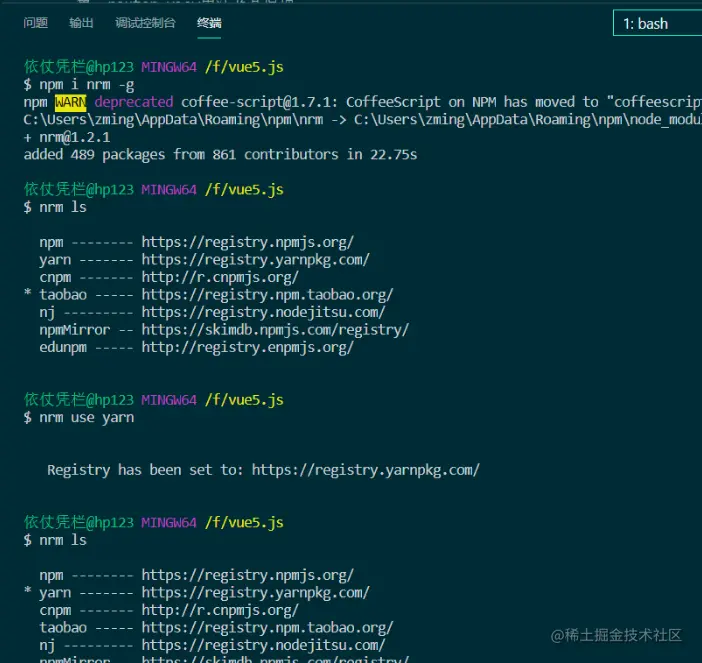Click the first MINGW64 /f/vue5.js prompt line

154,67
